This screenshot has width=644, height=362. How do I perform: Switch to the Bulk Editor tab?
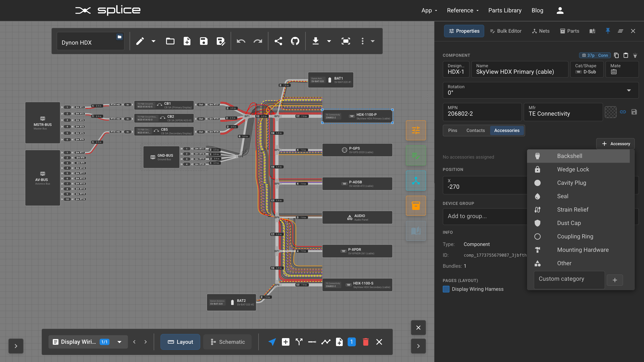tap(505, 31)
